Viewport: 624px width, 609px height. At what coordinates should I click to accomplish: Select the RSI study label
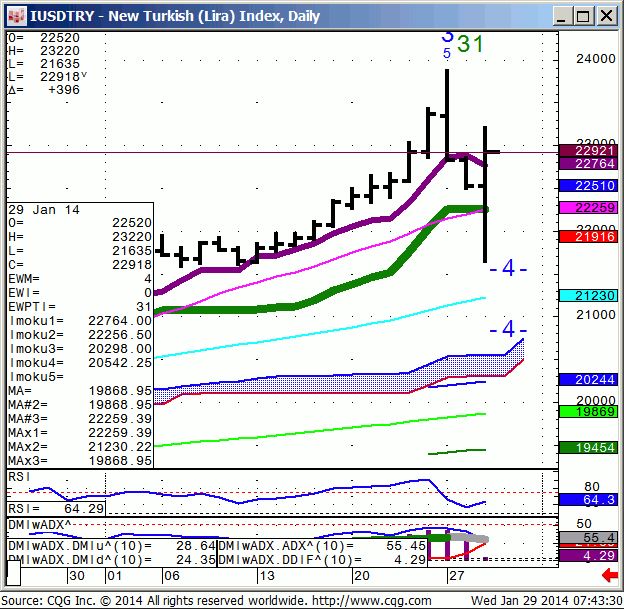tap(19, 477)
